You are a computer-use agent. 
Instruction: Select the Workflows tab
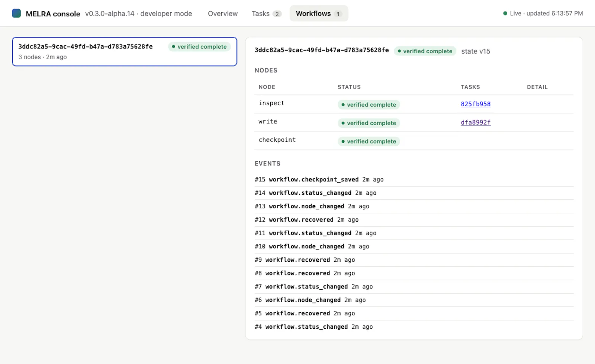pos(319,13)
